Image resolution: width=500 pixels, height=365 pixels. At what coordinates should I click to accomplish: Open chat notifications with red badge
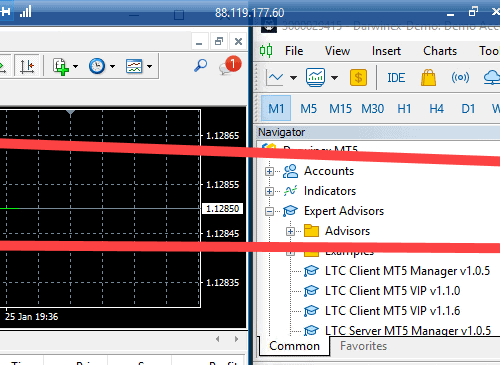[x=230, y=65]
